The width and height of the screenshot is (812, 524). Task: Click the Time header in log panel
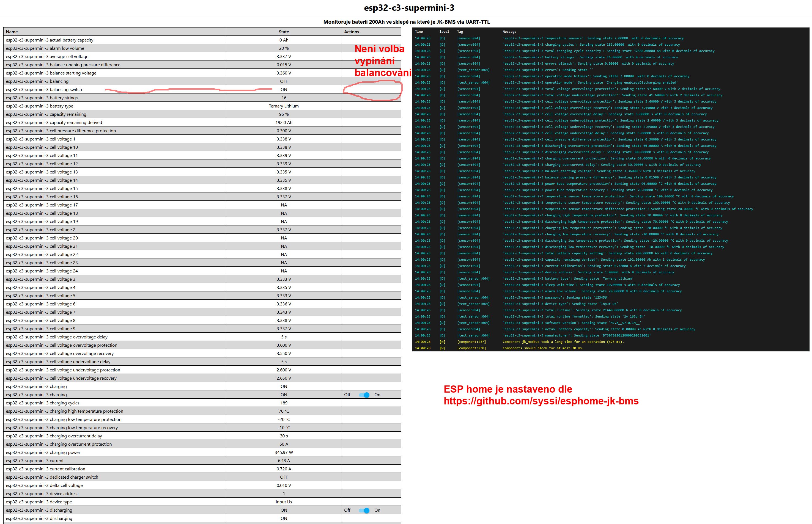point(419,32)
